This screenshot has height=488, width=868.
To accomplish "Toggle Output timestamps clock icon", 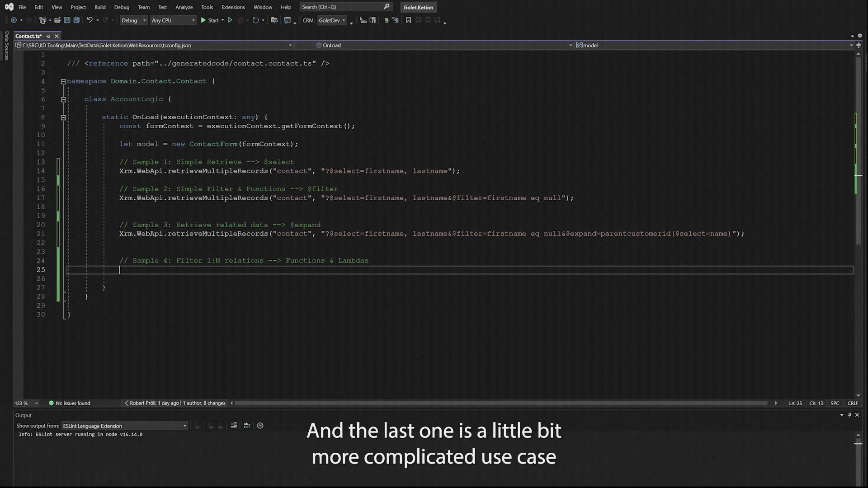I will coord(260,426).
